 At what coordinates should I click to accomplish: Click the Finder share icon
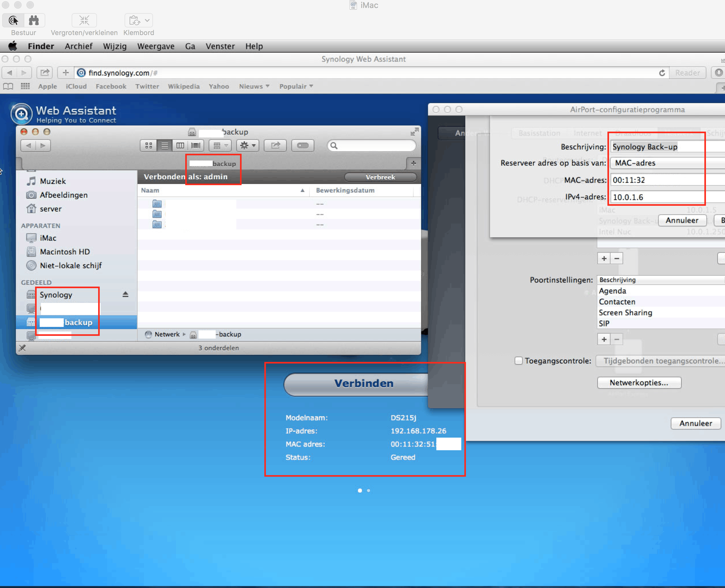[x=275, y=146]
